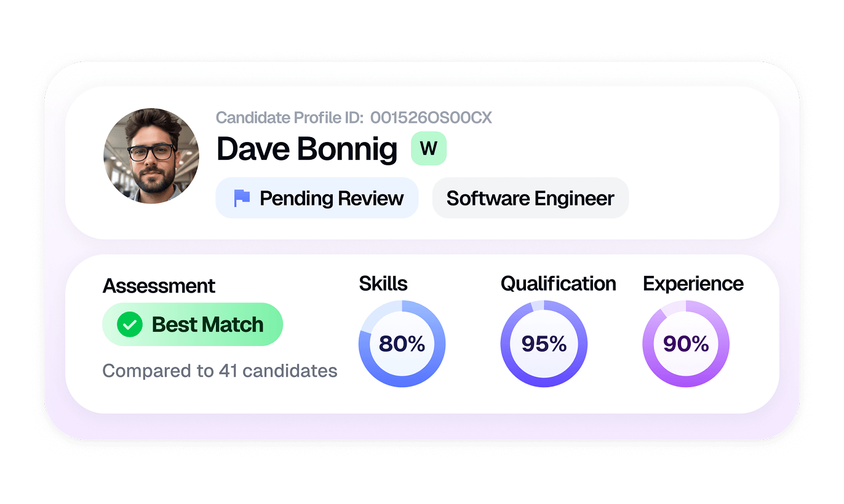Image resolution: width=844 pixels, height=504 pixels.
Task: Select the Pending Review status label
Action: [x=331, y=199]
